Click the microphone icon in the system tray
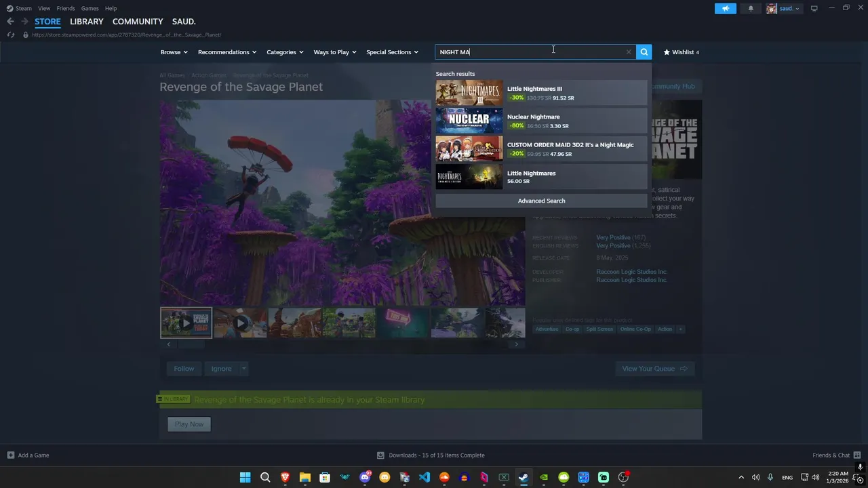The height and width of the screenshot is (488, 868). (x=770, y=477)
